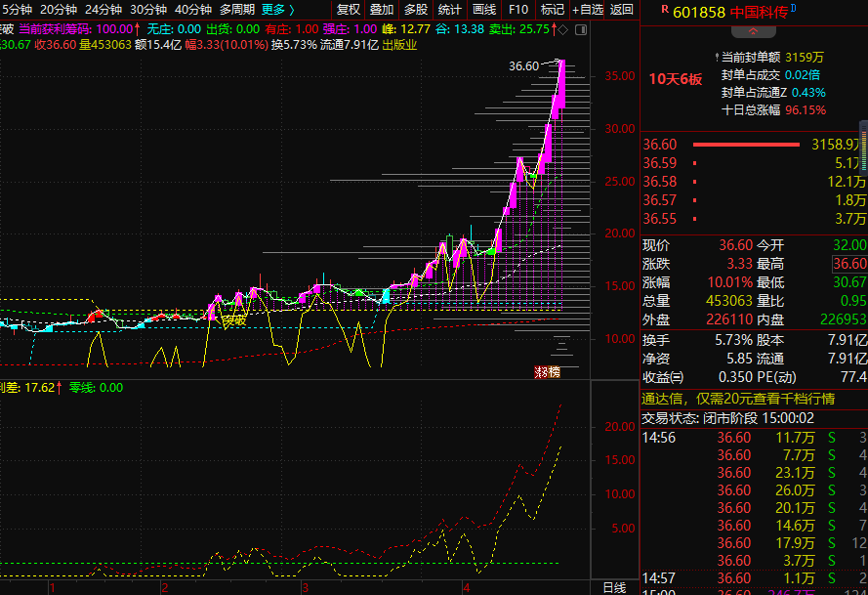Image resolution: width=868 pixels, height=595 pixels.
Task: Click the 日线 period label at chart bottom
Action: pos(614,587)
